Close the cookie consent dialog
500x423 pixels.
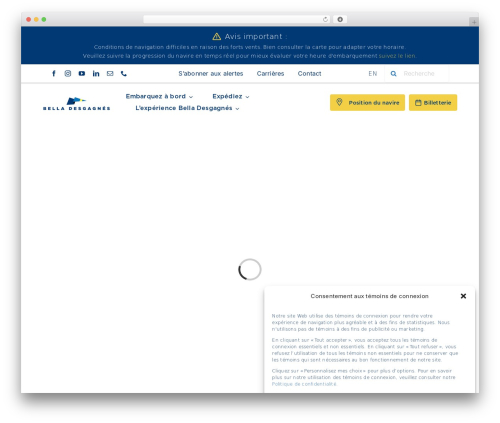pyautogui.click(x=463, y=296)
